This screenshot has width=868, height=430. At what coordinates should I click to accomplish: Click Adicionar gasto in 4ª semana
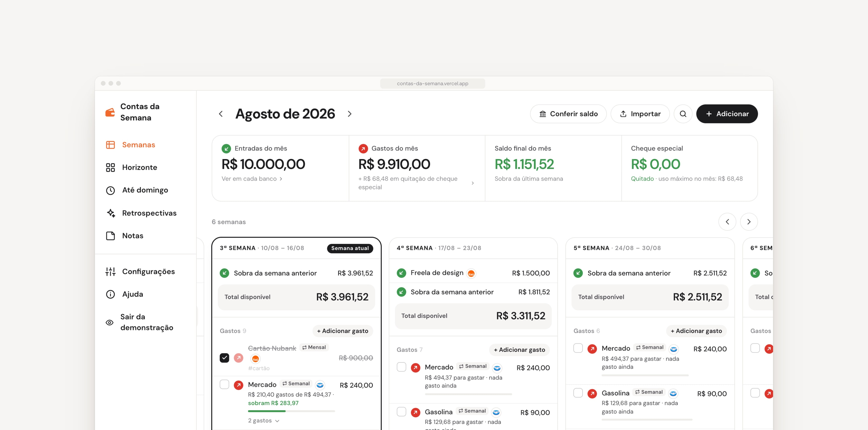(519, 350)
